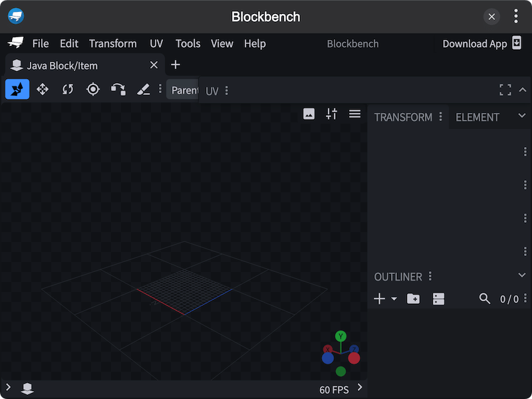Switch to Java Block/Item tab
Image resolution: width=532 pixels, height=399 pixels.
85,65
